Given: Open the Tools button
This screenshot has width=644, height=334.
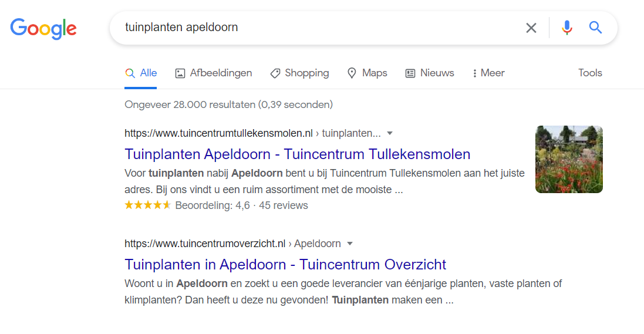Looking at the screenshot, I should pyautogui.click(x=590, y=73).
